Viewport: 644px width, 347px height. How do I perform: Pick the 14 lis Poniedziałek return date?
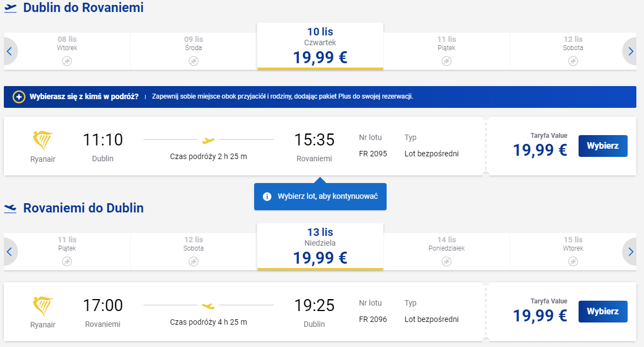(447, 252)
